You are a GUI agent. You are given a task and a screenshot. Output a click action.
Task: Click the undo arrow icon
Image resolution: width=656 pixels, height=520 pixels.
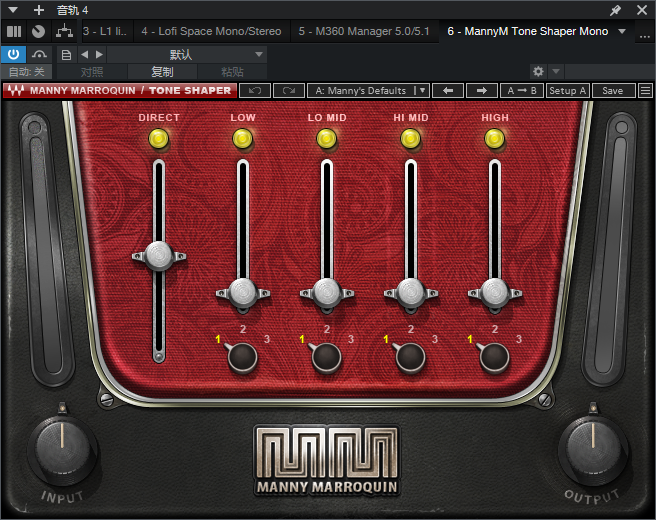tap(254, 90)
